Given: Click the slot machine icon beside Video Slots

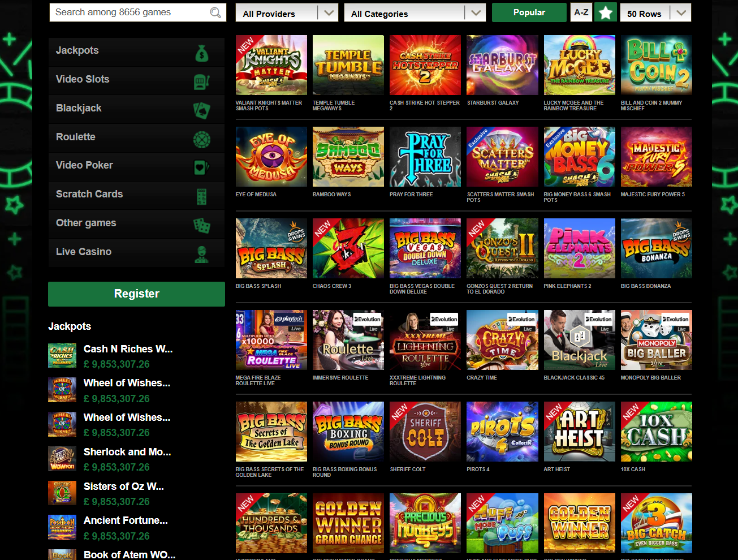Looking at the screenshot, I should tap(202, 81).
